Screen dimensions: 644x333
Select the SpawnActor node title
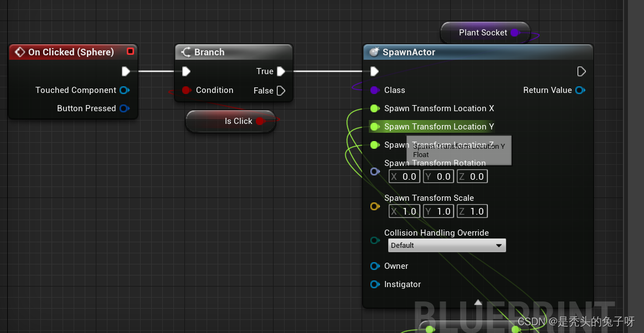pyautogui.click(x=409, y=52)
